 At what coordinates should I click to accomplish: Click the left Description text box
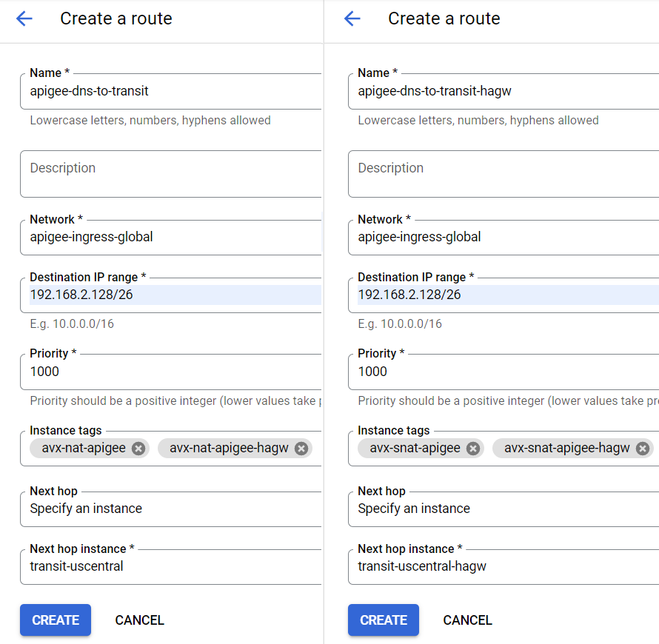pos(170,175)
